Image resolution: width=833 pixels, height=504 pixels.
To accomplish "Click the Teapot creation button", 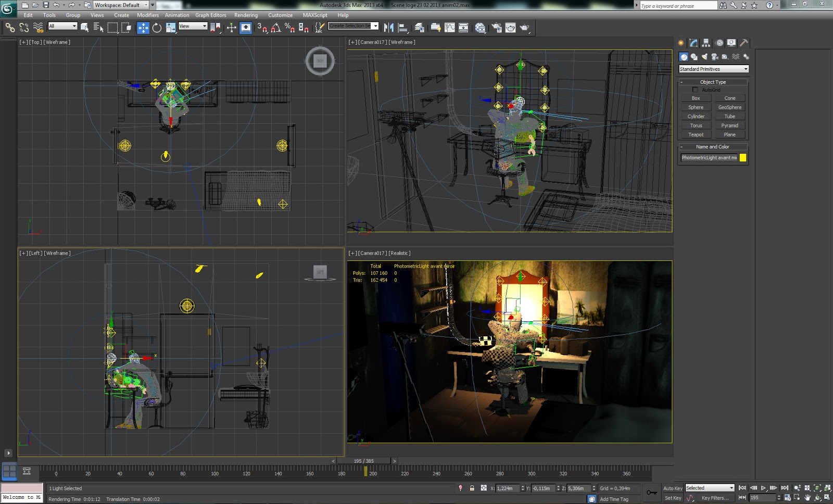I will click(x=696, y=134).
